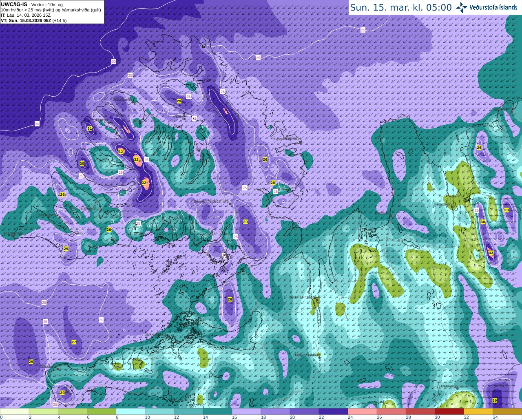Image resolution: width=522 pixels, height=420 pixels.
Task: Click the Hveravellir station label
Action: tap(447, 386)
